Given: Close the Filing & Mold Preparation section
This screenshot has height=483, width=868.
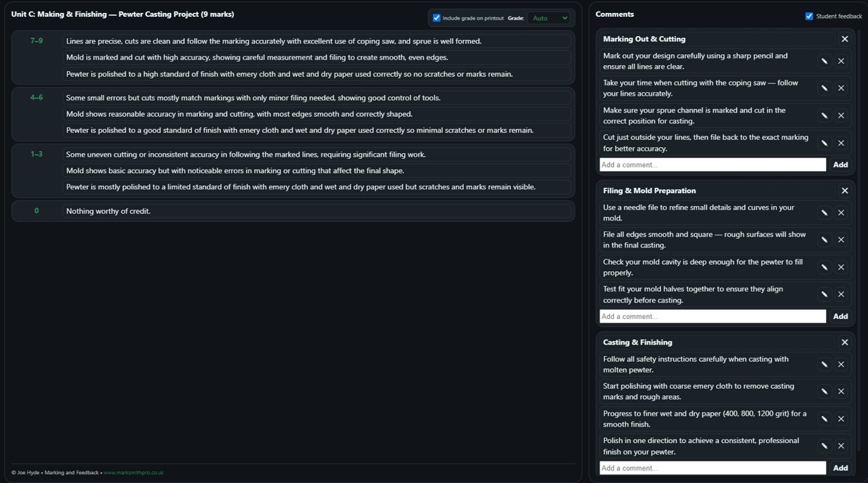Looking at the screenshot, I should (x=844, y=191).
